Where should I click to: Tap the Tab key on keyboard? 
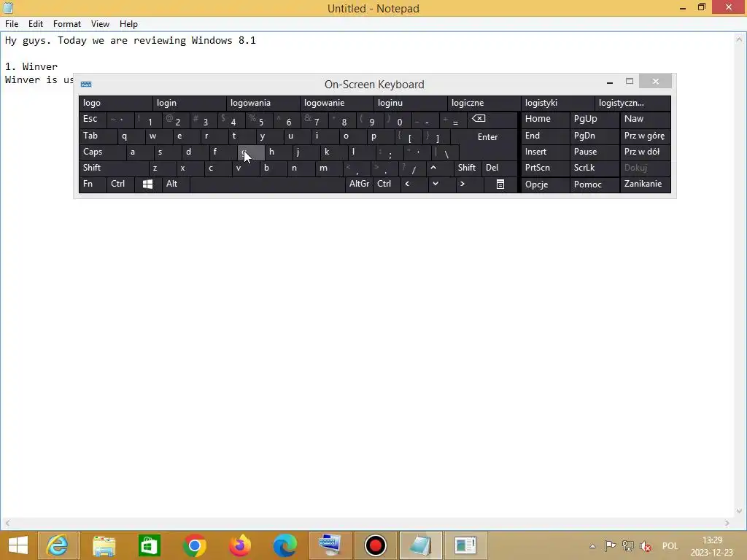pos(98,136)
